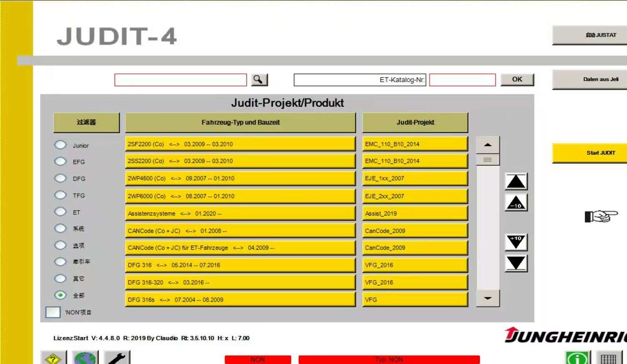Select the 其它 filter radio button
Image resolution: width=627 pixels, height=364 pixels.
[60, 278]
